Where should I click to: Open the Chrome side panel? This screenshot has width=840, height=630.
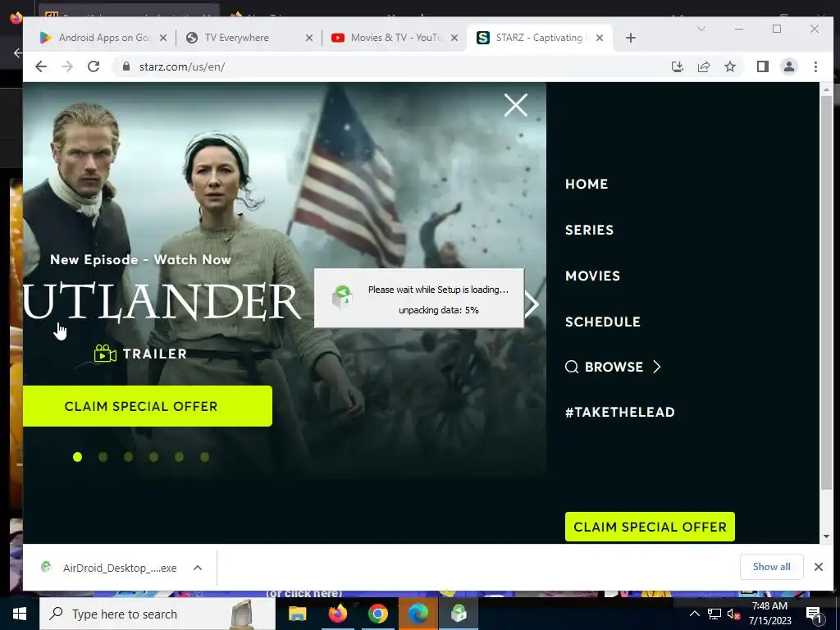762,66
